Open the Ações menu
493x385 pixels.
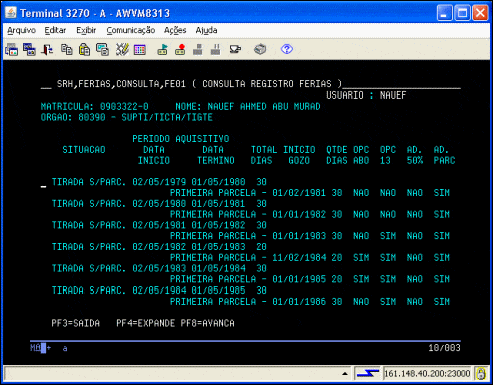point(175,30)
